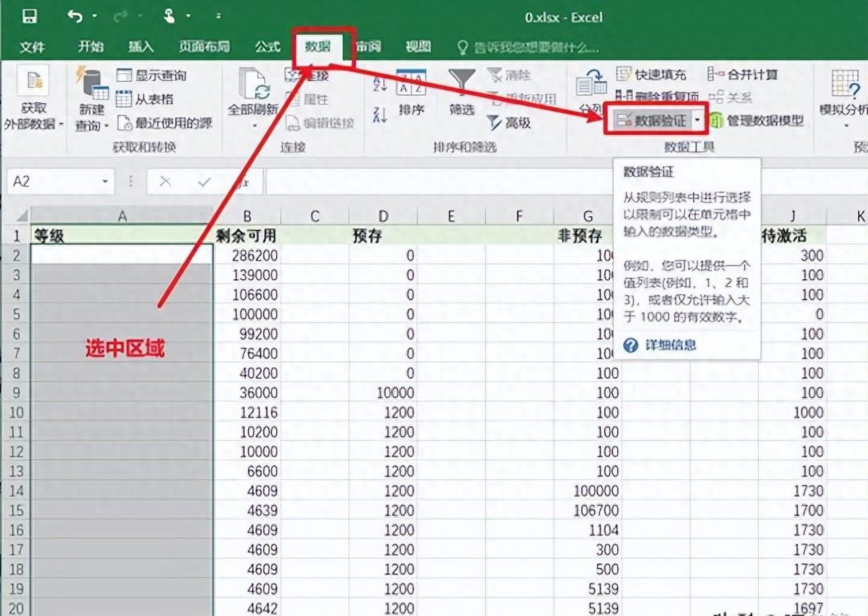
Task: Sort descending Z to A
Action: click(x=380, y=115)
